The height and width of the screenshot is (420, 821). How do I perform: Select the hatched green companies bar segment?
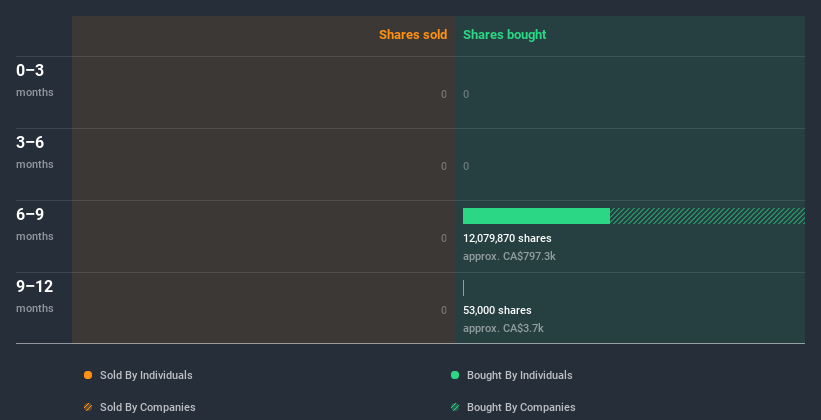[x=707, y=216]
